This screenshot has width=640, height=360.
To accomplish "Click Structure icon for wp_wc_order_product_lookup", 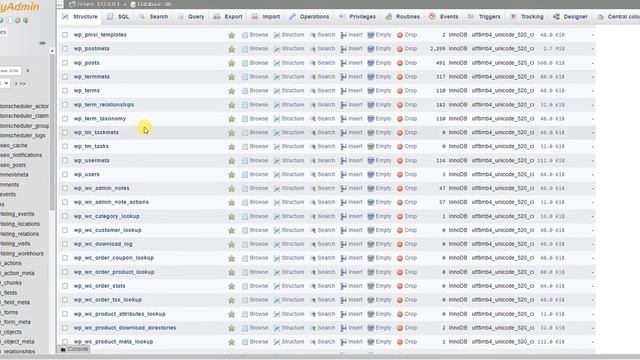I will 277,272.
